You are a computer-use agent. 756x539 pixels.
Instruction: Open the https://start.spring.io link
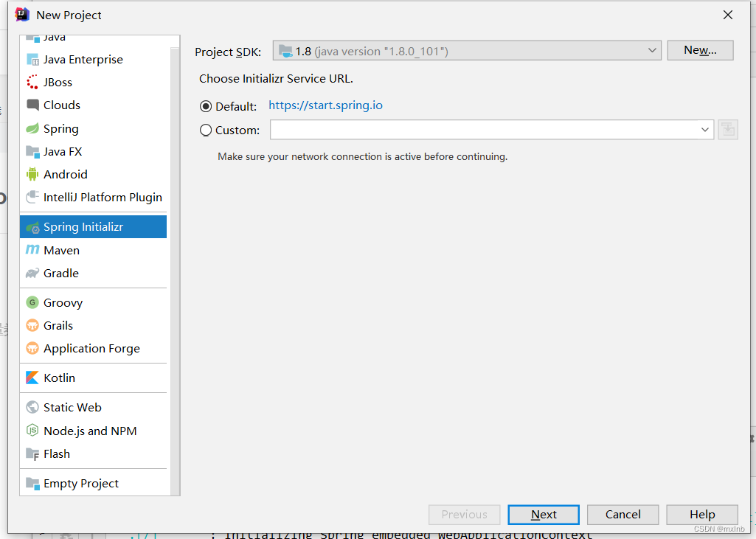click(325, 105)
